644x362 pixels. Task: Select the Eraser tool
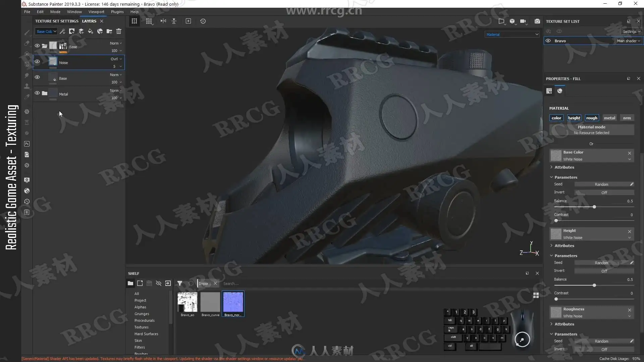pos(27,43)
